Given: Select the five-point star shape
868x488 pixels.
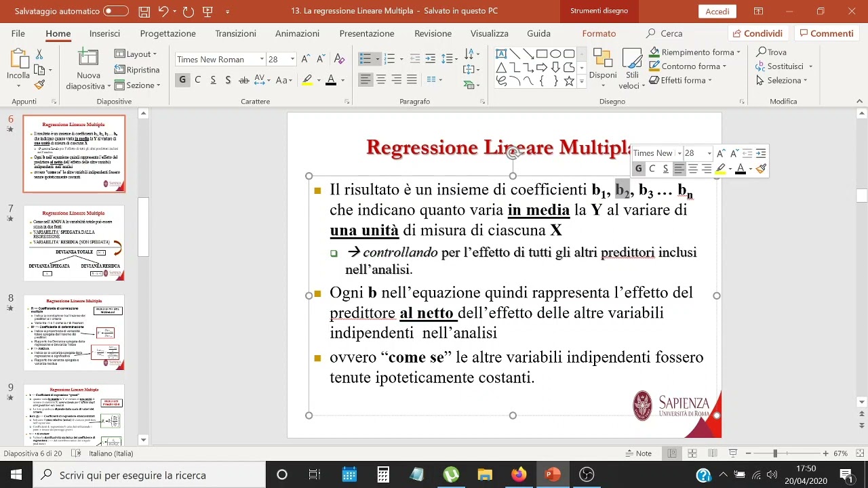Looking at the screenshot, I should click(569, 81).
